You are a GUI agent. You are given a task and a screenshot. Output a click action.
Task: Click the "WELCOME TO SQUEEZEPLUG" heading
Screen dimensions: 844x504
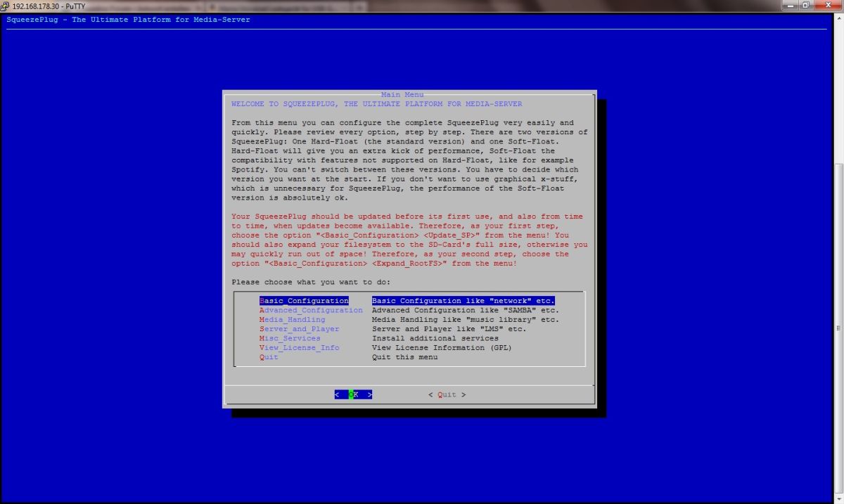click(376, 104)
